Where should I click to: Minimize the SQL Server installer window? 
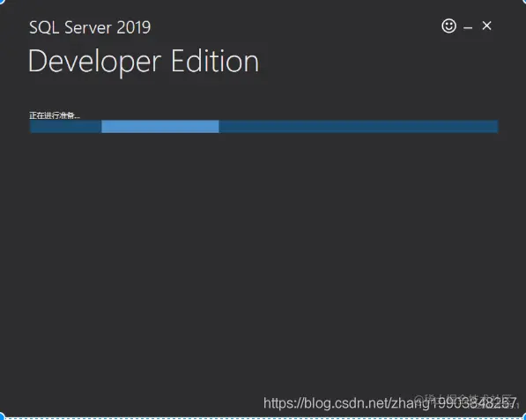[x=468, y=27]
